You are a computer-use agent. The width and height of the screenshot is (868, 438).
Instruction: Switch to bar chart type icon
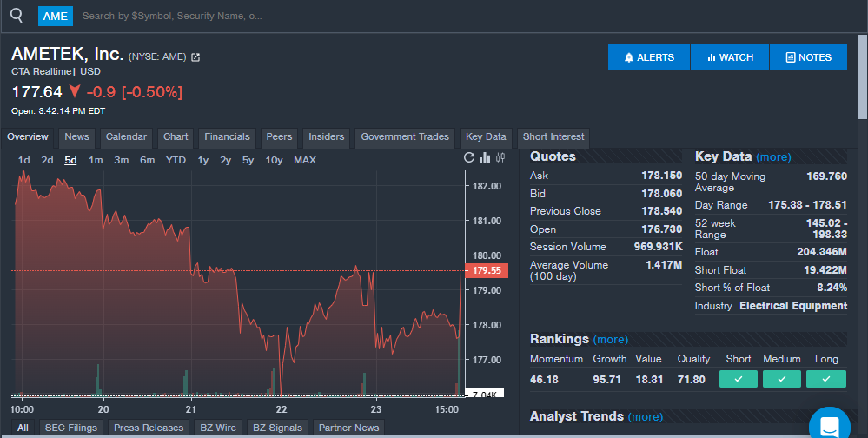click(485, 158)
